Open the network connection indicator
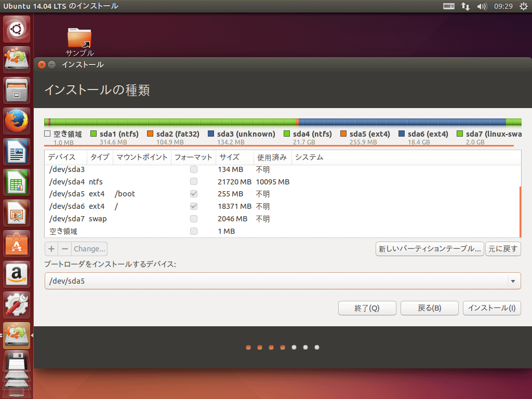Screen dimensions: 532x399 [465, 6]
